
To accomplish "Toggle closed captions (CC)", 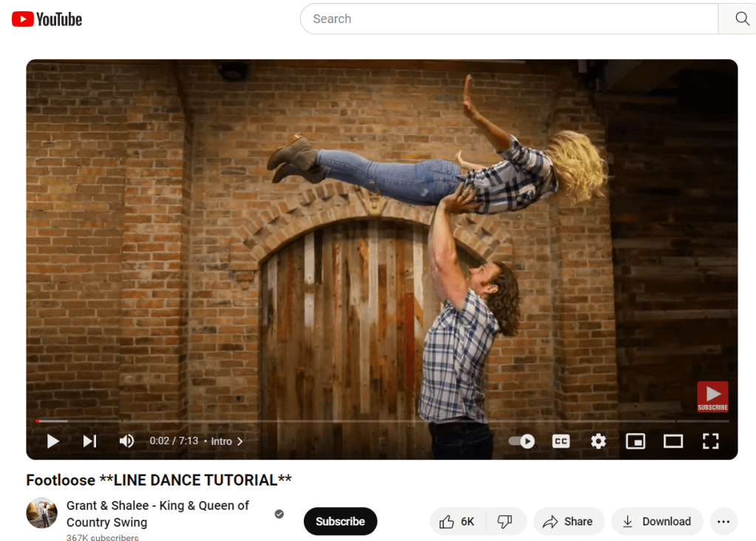I will click(x=561, y=441).
